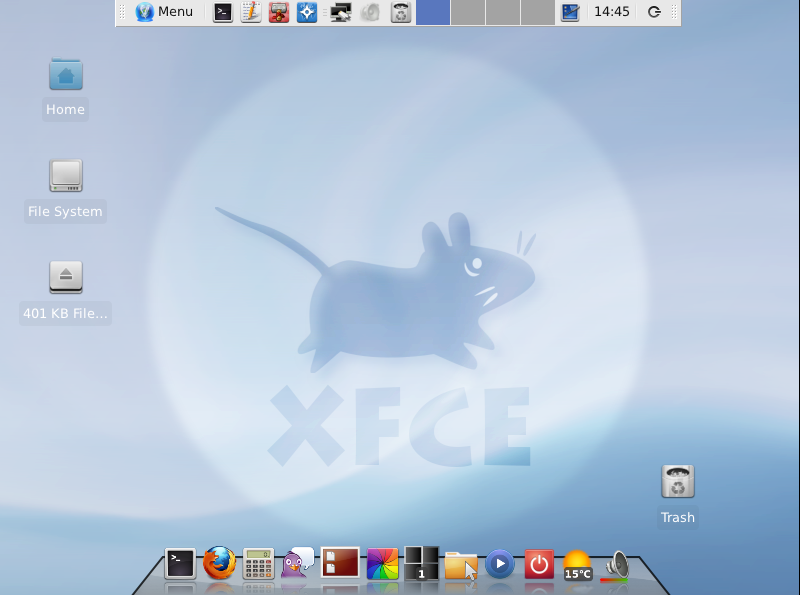
Task: Open the folder file manager in dock
Action: [x=461, y=565]
